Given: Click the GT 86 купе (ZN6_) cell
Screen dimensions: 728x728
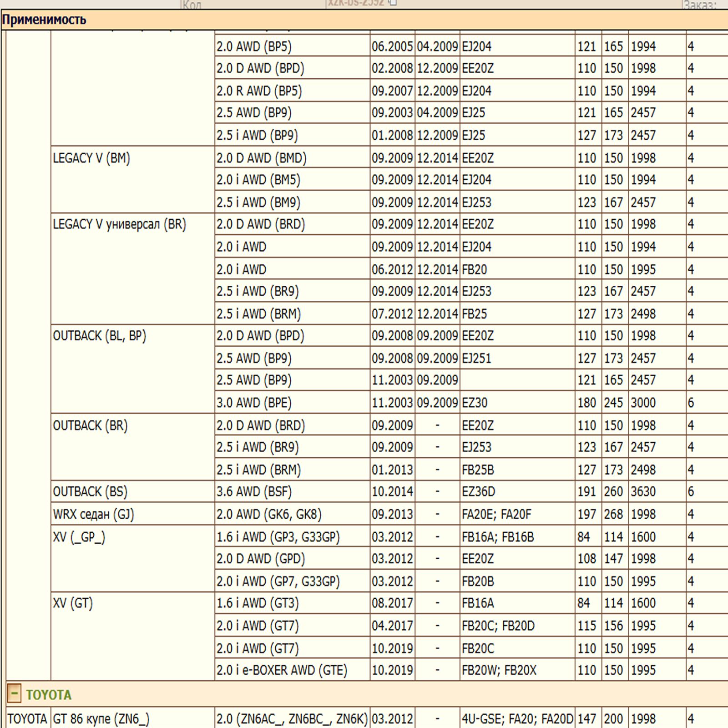Looking at the screenshot, I should [101, 719].
